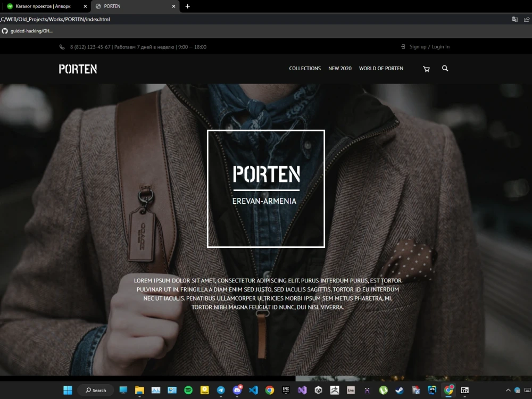Screen dimensions: 532x399
Task: Open Visual Studio from taskbar
Action: (x=302, y=390)
